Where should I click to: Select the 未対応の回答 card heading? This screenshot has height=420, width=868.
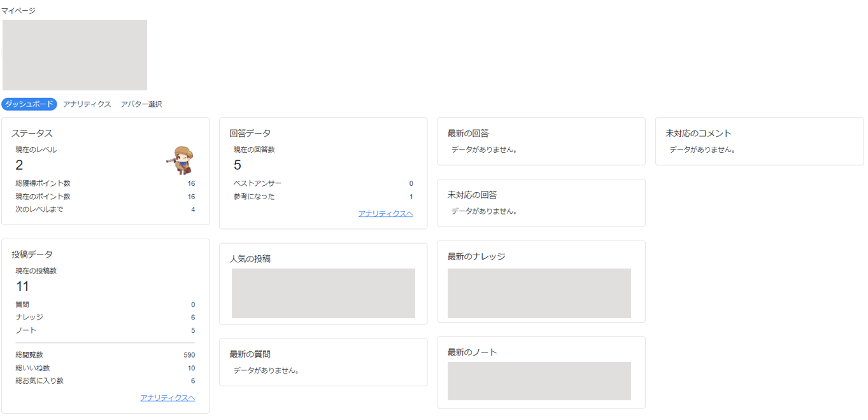(x=472, y=195)
